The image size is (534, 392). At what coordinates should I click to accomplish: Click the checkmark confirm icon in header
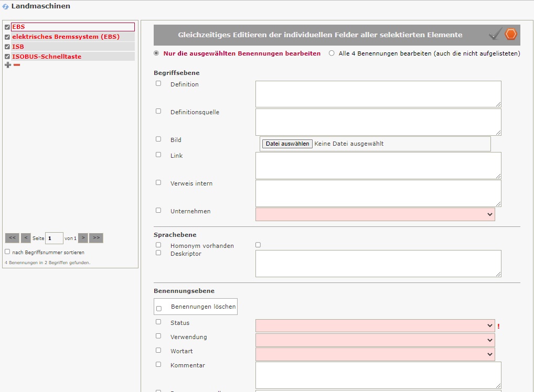tap(495, 35)
